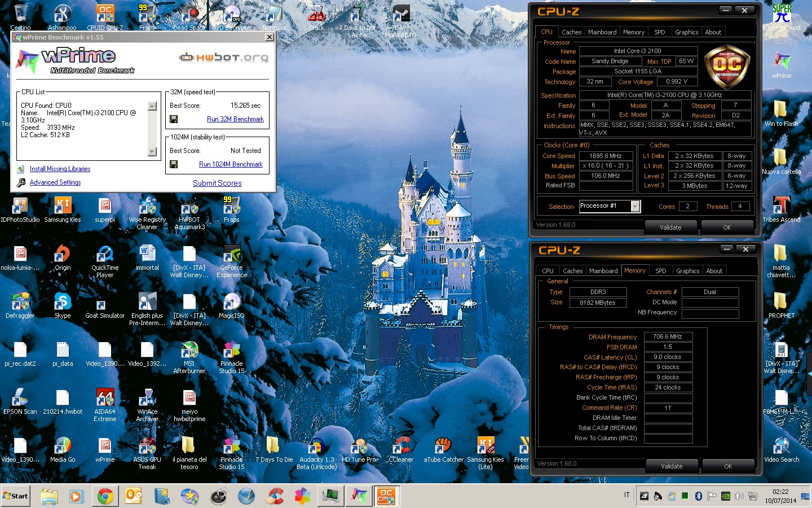Launch super_pi_mod icon at top right
812x508 pixels.
pos(782,17)
